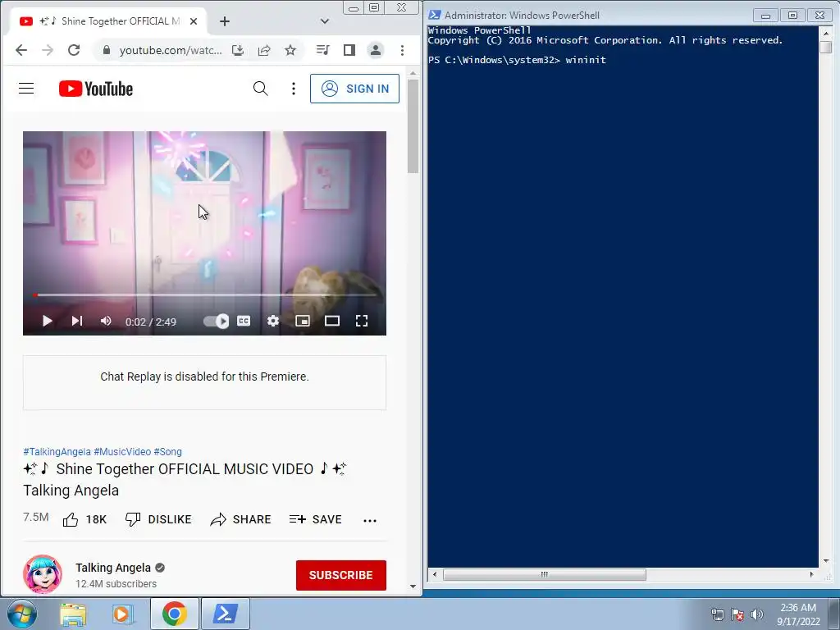This screenshot has height=630, width=840.
Task: Click the PowerShell console at wininit prompt
Action: pos(586,60)
